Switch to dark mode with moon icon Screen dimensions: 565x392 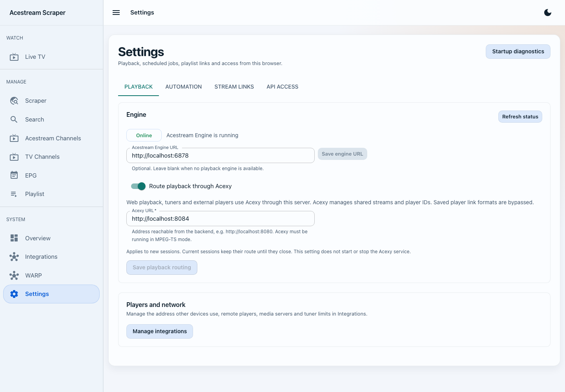[548, 13]
